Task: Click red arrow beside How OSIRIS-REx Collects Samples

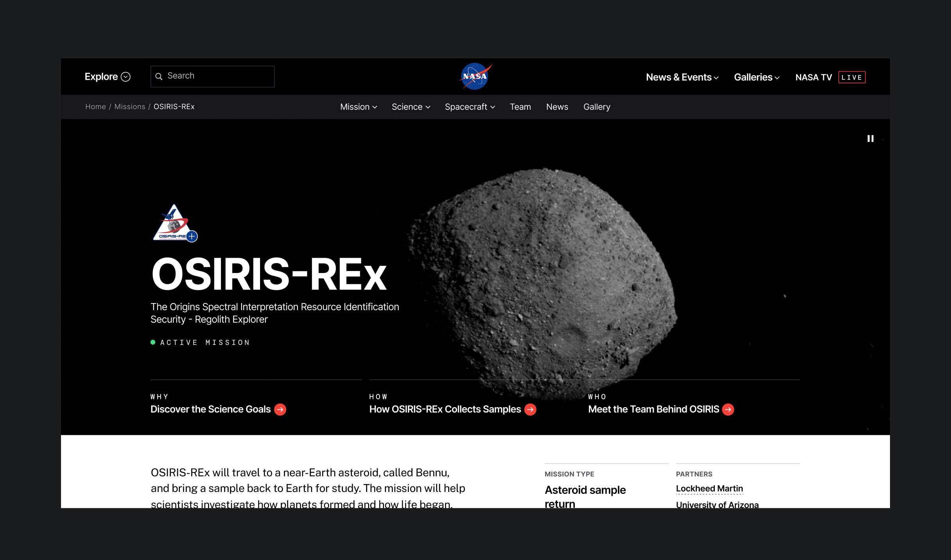Action: [x=530, y=409]
